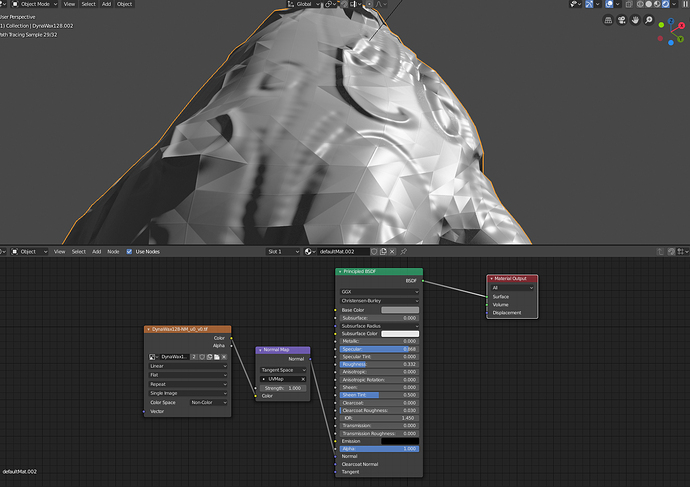Screen dimensions: 690x487
Task: Switch to wireframe viewport shading
Action: [x=640, y=4]
